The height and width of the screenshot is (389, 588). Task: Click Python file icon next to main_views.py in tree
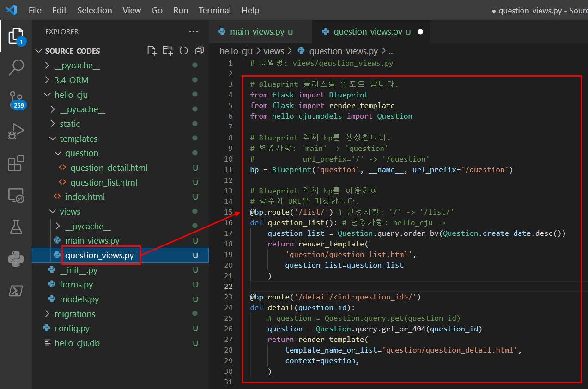point(57,241)
